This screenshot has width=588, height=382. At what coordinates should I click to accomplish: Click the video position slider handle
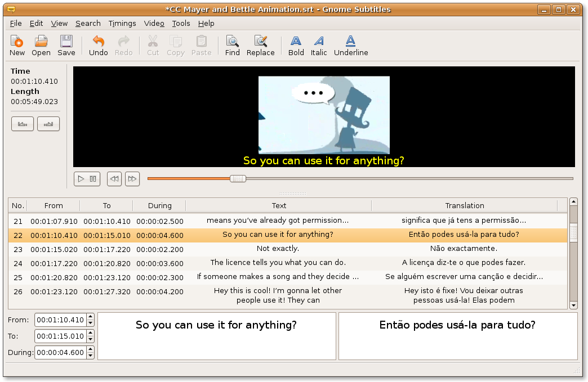click(238, 179)
